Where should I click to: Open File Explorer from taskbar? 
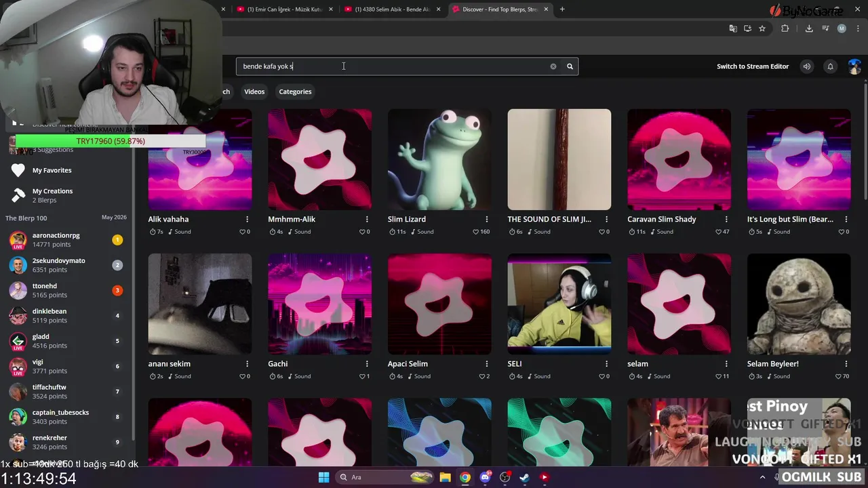pos(445,477)
